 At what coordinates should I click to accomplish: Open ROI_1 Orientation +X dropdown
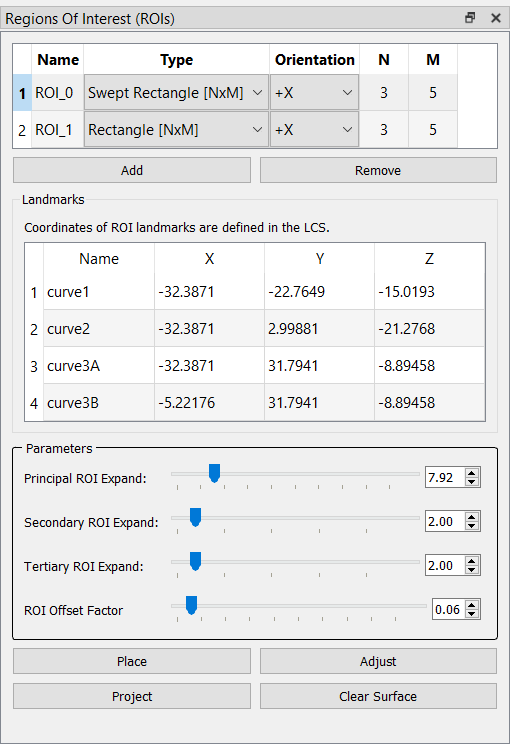[314, 130]
